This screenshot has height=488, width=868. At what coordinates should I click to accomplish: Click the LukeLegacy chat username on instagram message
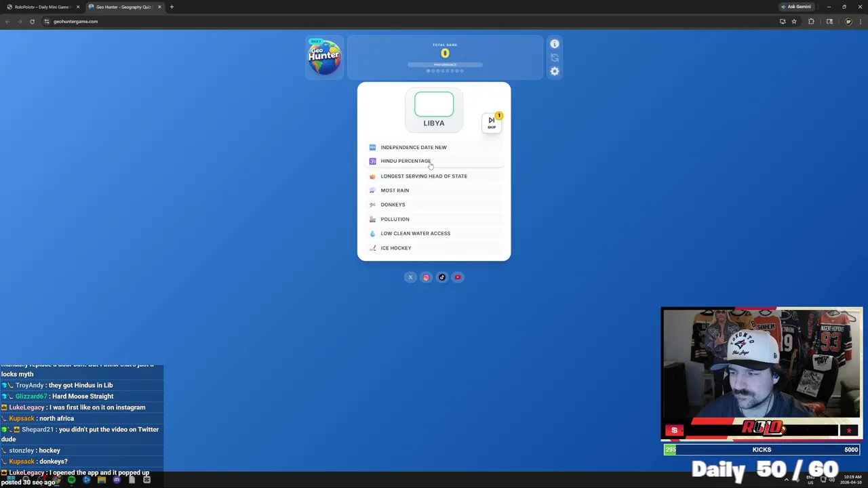(26, 407)
